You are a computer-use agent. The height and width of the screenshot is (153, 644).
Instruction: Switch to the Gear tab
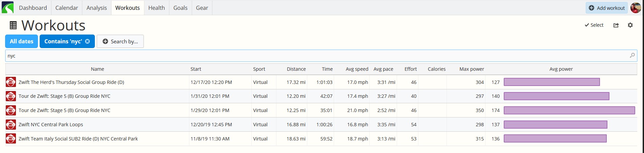click(x=202, y=8)
